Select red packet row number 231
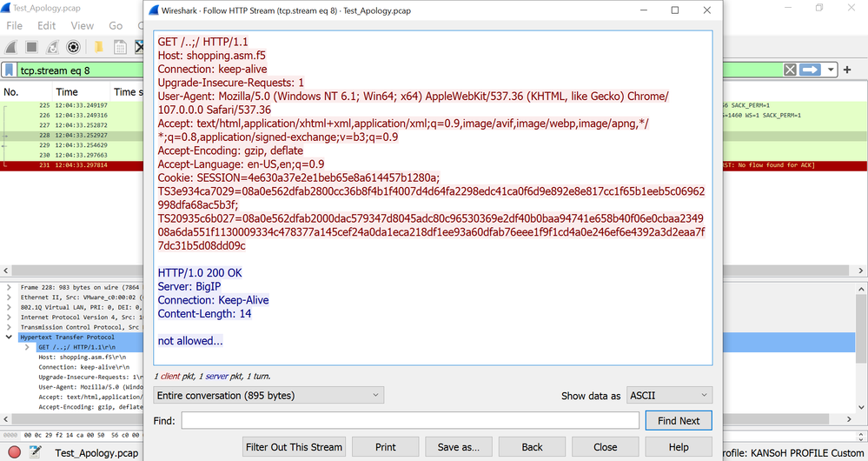Image resolution: width=868 pixels, height=461 pixels. click(x=72, y=165)
